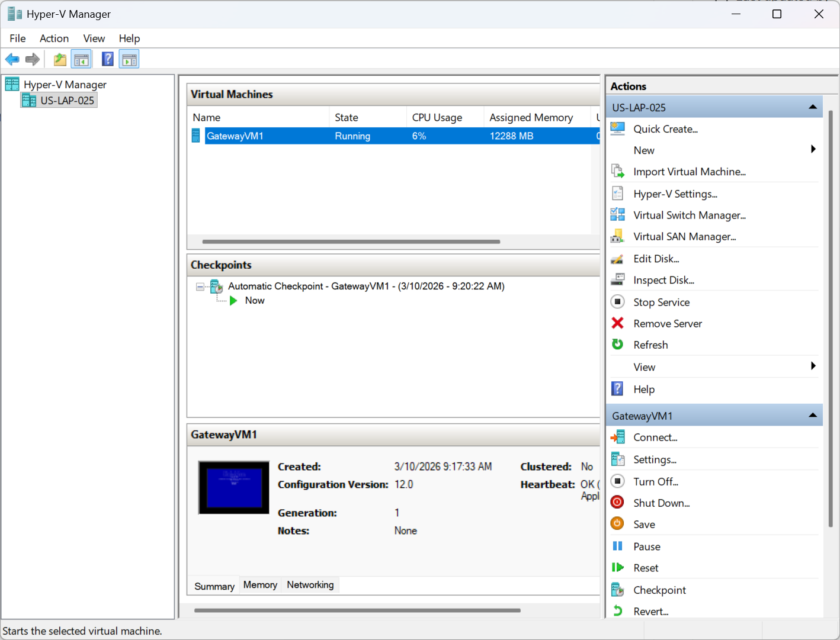This screenshot has height=640, width=840.
Task: Open the Action menu
Action: (54, 38)
